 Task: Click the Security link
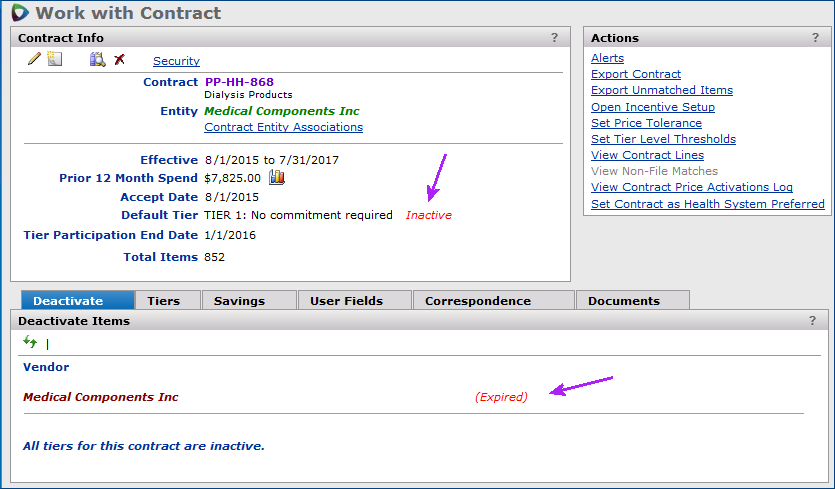(x=176, y=61)
